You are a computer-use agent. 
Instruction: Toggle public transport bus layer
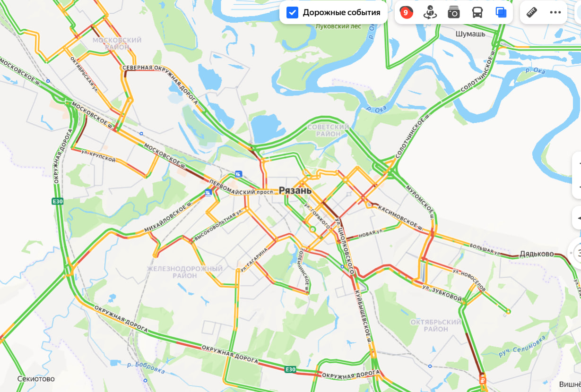pos(477,13)
